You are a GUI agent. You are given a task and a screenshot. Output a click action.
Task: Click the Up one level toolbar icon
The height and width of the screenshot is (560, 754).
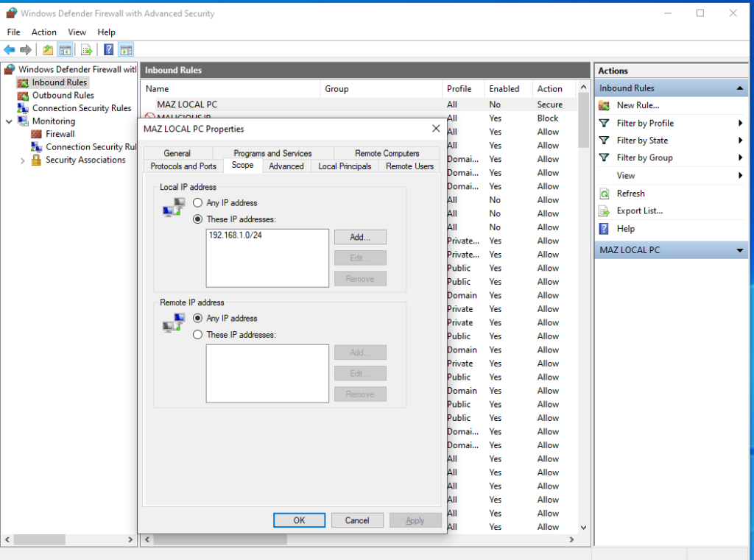click(x=48, y=49)
